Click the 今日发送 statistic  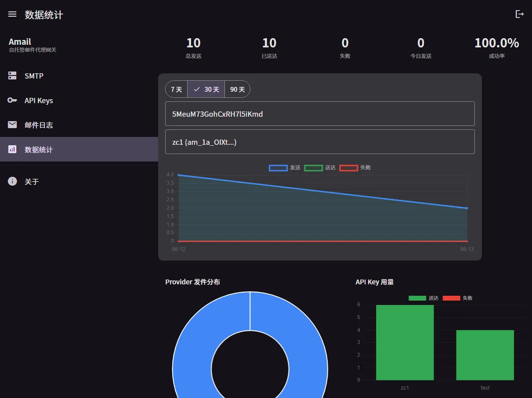(421, 48)
